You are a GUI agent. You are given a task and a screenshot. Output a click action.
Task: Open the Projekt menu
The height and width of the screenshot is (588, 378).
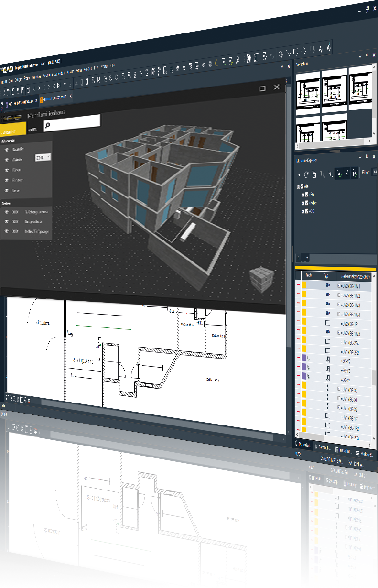(4, 82)
